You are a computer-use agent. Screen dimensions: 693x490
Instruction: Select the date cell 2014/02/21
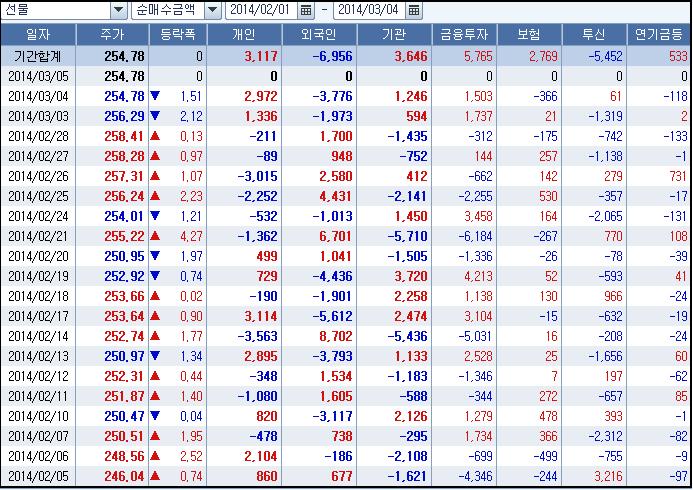[38, 236]
